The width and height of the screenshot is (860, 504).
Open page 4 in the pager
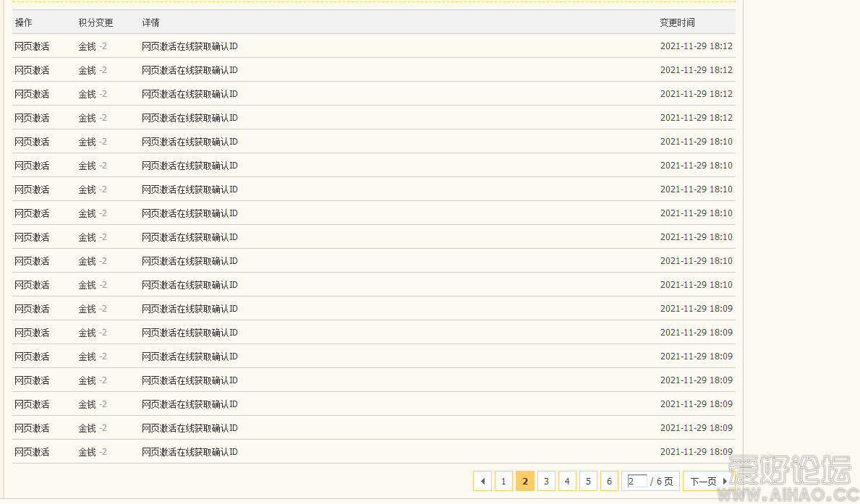[567, 482]
